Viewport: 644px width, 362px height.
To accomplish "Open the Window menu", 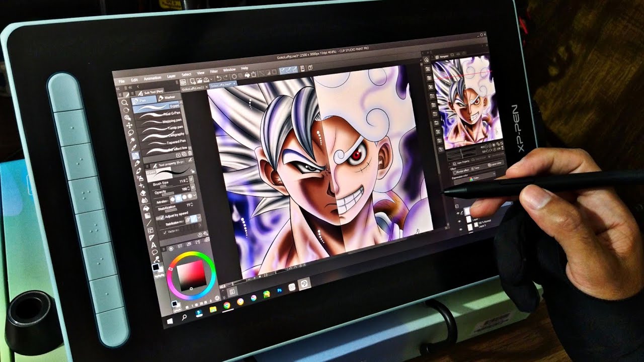I will tap(229, 70).
